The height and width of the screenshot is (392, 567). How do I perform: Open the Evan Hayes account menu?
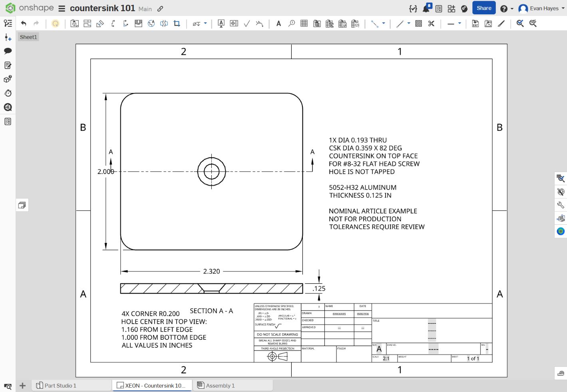click(x=541, y=8)
